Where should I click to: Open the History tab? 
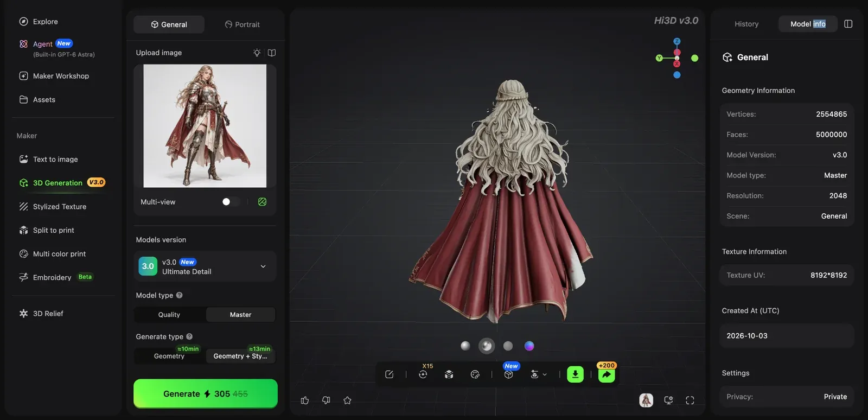pos(746,24)
